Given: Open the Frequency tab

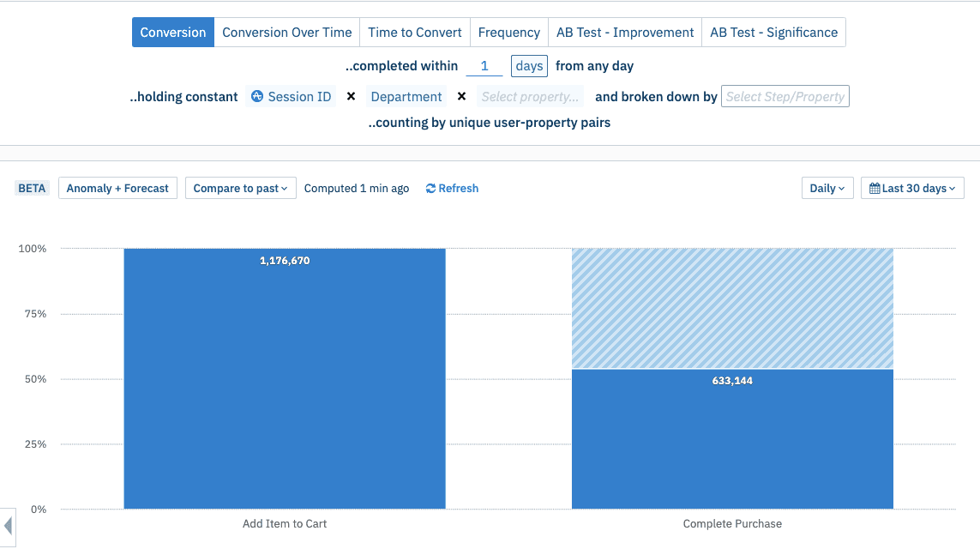Looking at the screenshot, I should click(509, 32).
